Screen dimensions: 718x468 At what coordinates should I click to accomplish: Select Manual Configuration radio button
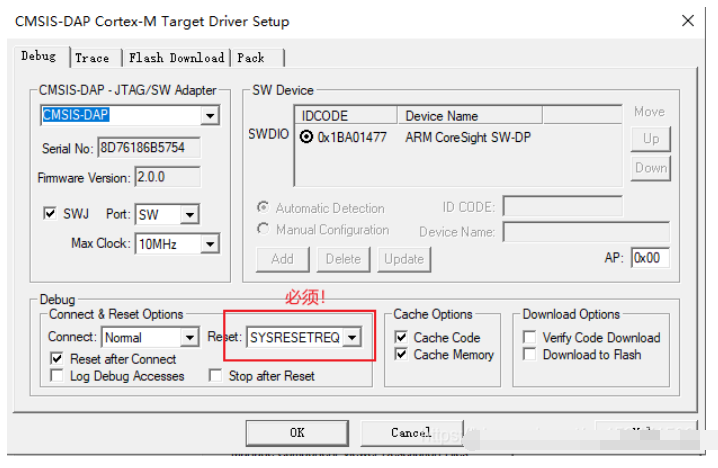(x=263, y=229)
